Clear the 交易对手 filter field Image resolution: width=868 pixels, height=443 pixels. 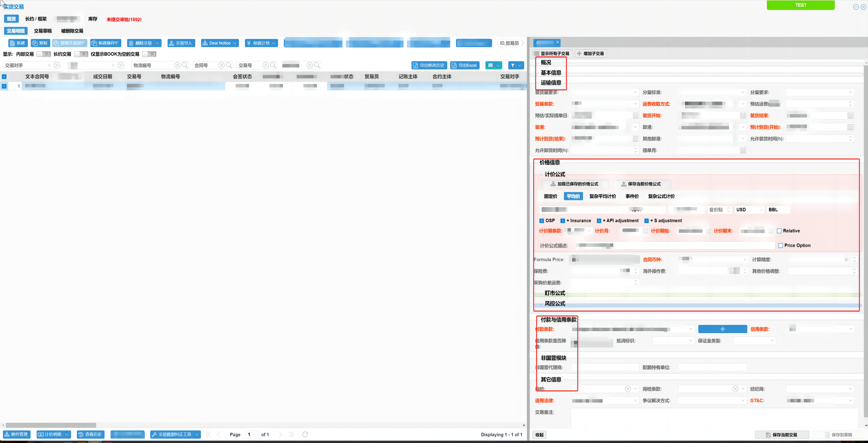tap(57, 65)
